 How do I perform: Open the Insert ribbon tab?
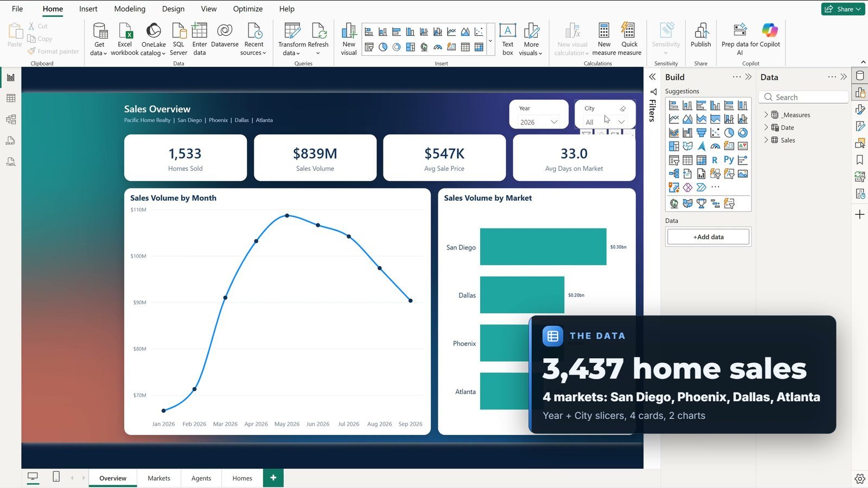[88, 9]
